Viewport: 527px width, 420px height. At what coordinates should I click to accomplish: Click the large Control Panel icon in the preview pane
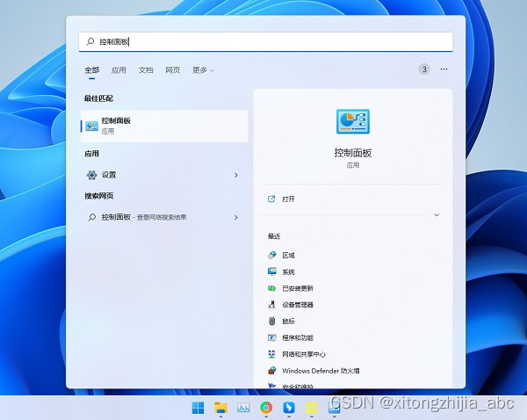tap(353, 121)
